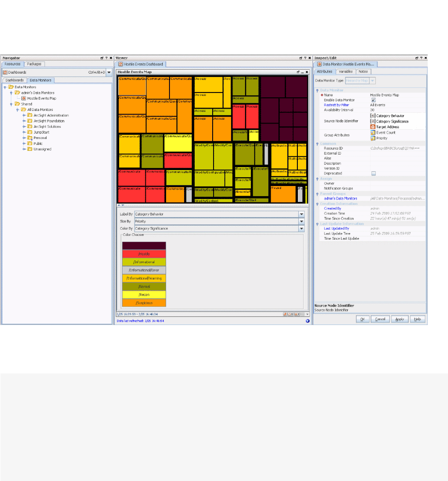Image resolution: width=448 pixels, height=481 pixels.
Task: Open the Color By dropdown
Action: (x=301, y=229)
